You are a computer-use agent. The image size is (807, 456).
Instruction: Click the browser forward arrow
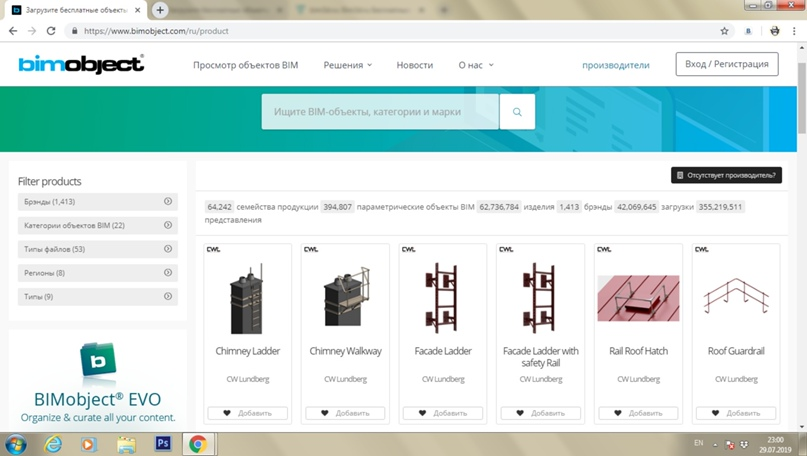[32, 31]
